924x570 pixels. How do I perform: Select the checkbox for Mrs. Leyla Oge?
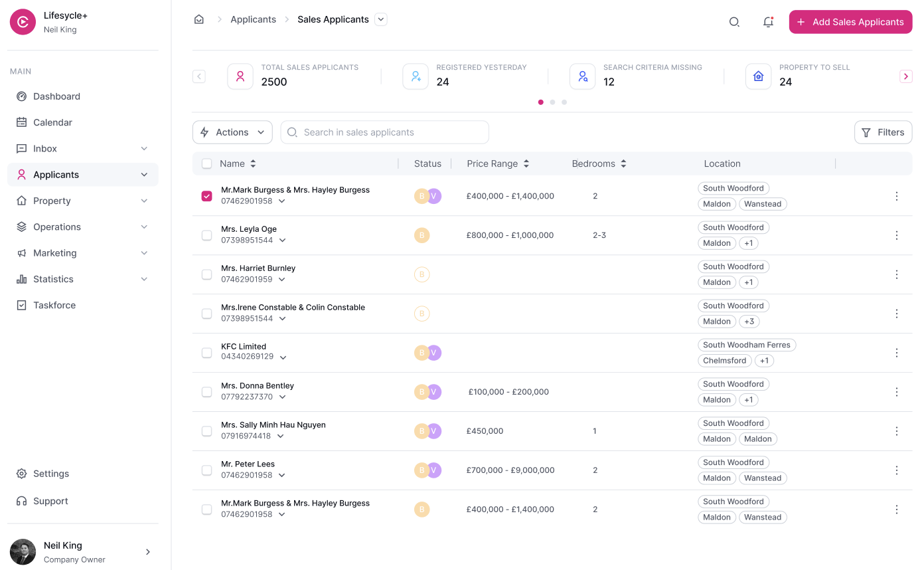click(206, 235)
